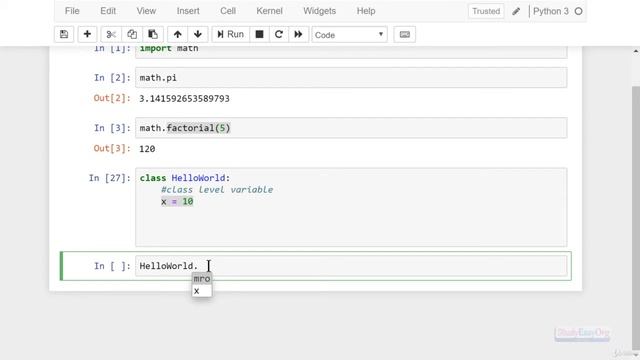
Task: Click the In [3] prompt label
Action: (x=112, y=128)
